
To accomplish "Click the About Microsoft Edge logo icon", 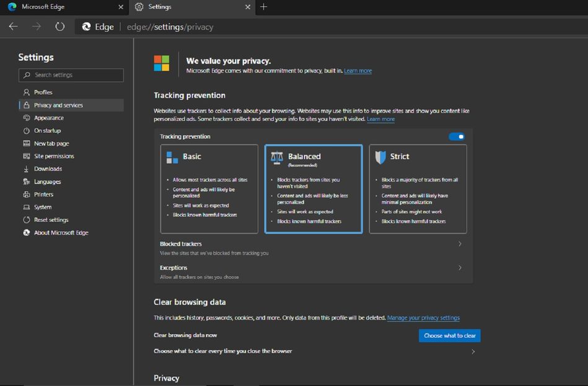I will point(26,232).
